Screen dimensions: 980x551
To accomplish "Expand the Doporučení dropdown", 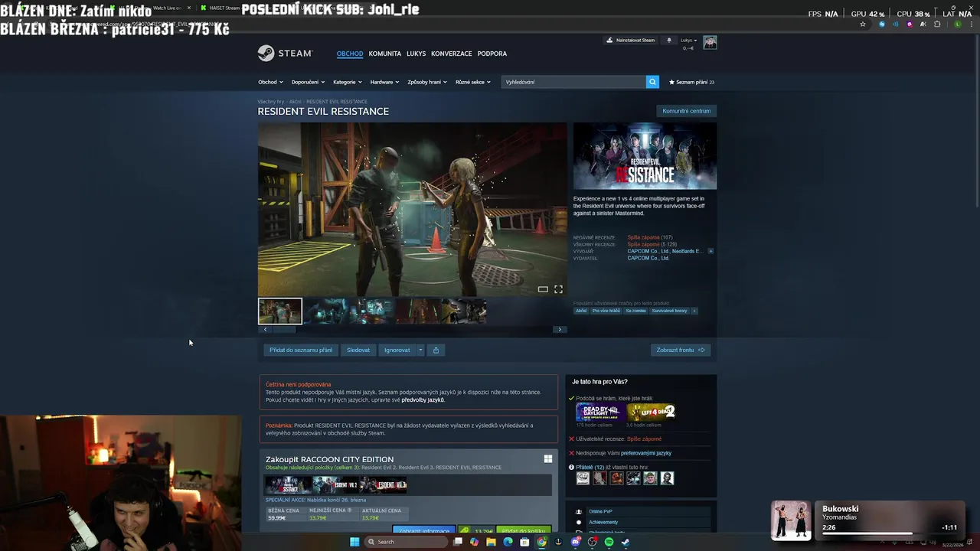I will coord(308,82).
